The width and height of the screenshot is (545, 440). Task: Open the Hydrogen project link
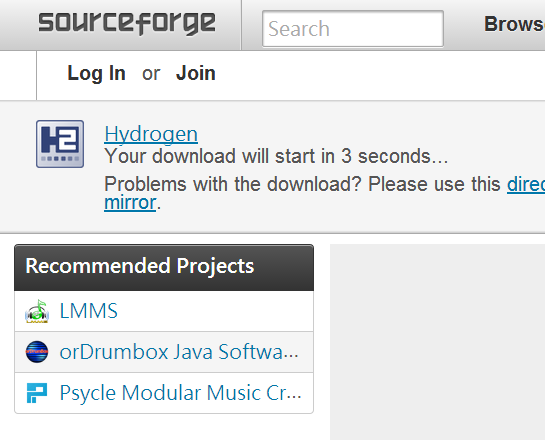[x=151, y=134]
